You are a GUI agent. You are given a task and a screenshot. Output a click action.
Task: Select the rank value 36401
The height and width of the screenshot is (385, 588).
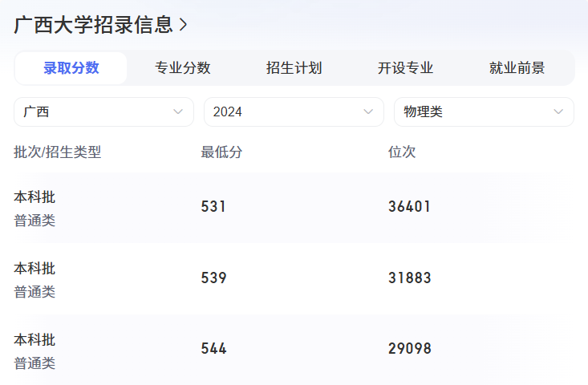click(409, 207)
